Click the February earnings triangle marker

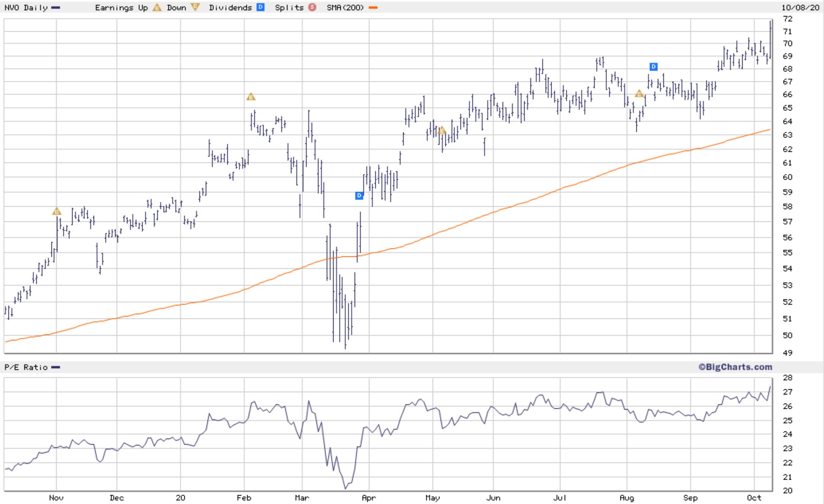(x=251, y=97)
